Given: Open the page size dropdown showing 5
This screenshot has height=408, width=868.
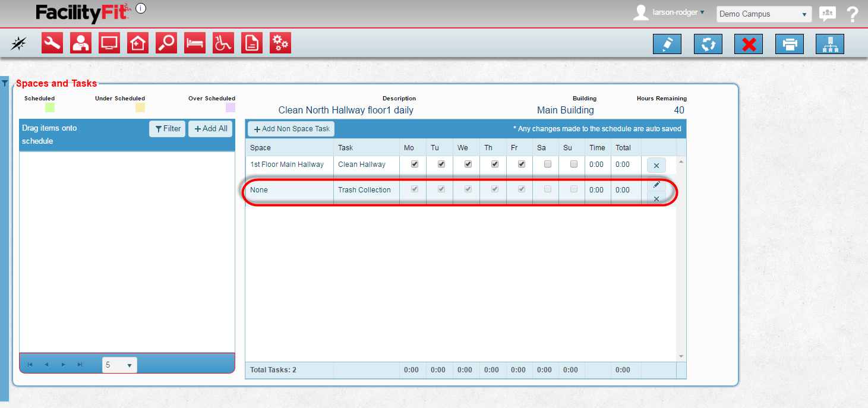Looking at the screenshot, I should [119, 365].
